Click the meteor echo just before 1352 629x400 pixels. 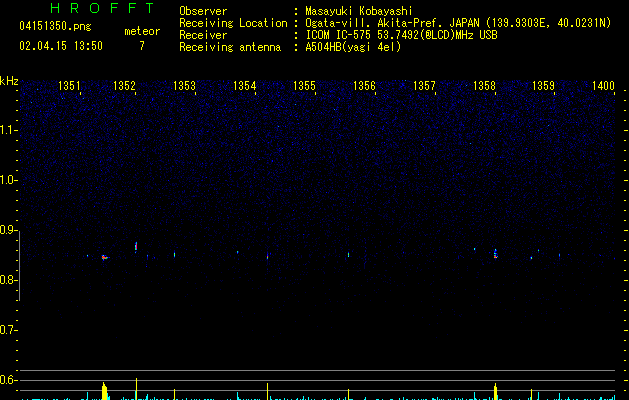click(105, 258)
